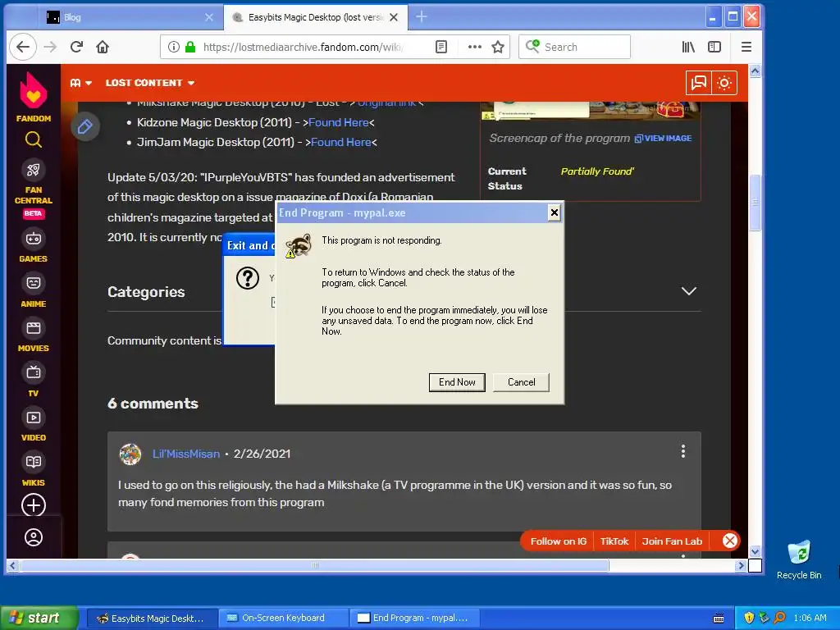Screen dimensions: 840x630
Task: Click the pencil edit page icon
Action: (x=85, y=127)
